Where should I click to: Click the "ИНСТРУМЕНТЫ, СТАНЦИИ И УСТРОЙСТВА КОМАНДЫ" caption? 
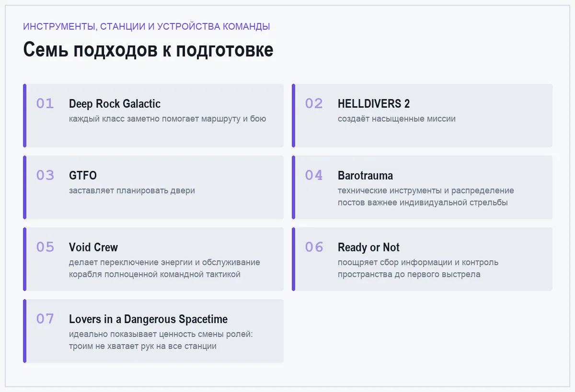tap(147, 26)
